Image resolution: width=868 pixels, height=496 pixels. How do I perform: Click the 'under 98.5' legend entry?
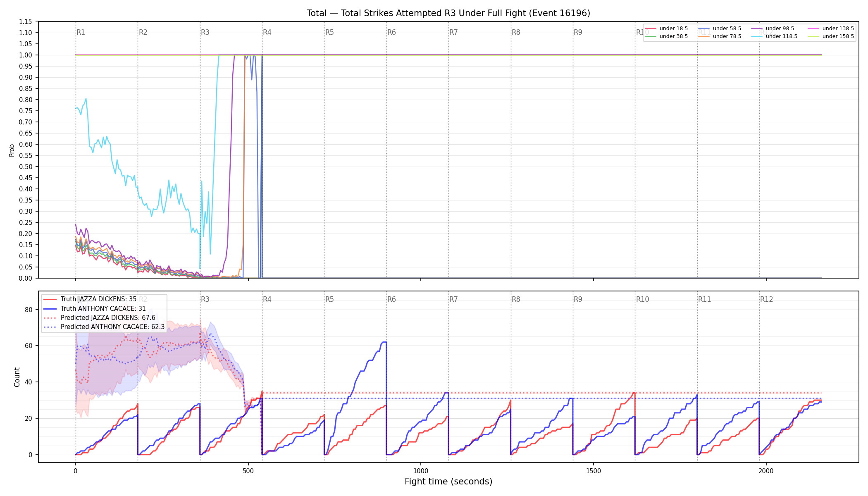point(773,29)
